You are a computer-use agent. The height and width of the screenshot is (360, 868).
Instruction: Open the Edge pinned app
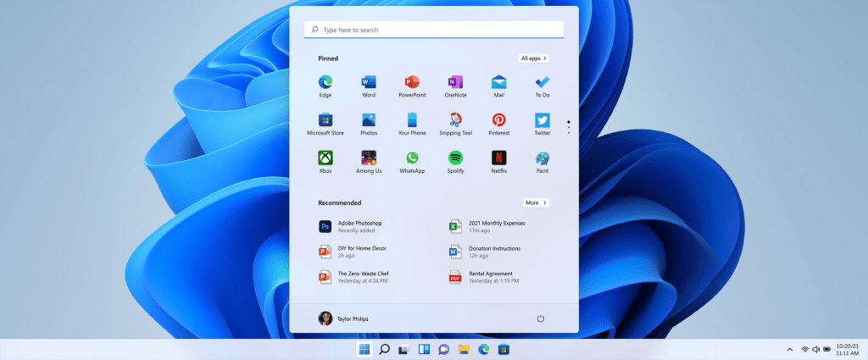(325, 86)
